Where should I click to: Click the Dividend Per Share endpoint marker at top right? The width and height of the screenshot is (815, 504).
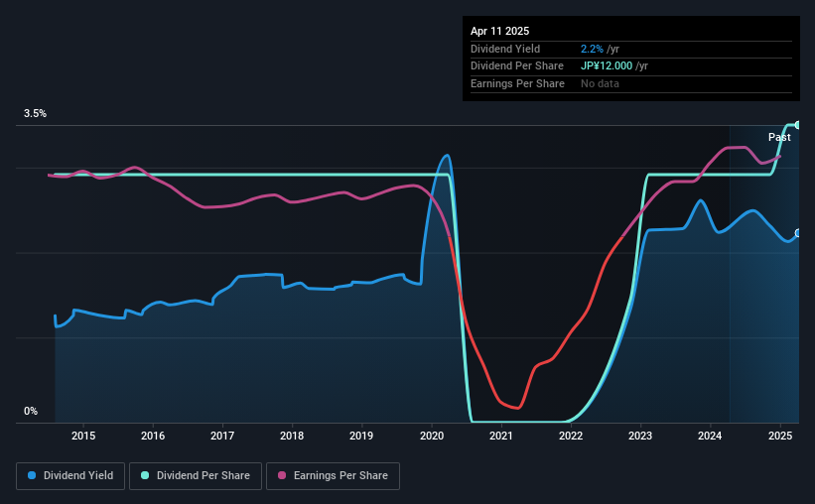click(x=797, y=125)
